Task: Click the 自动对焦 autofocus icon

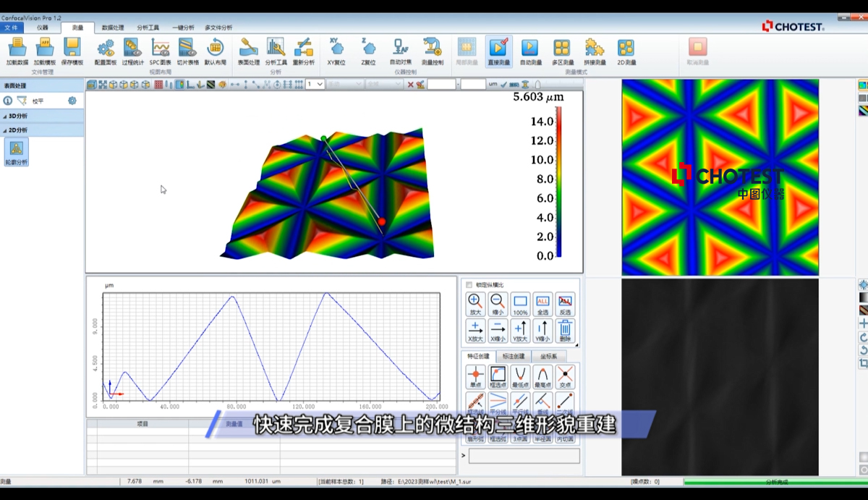Action: pyautogui.click(x=400, y=49)
